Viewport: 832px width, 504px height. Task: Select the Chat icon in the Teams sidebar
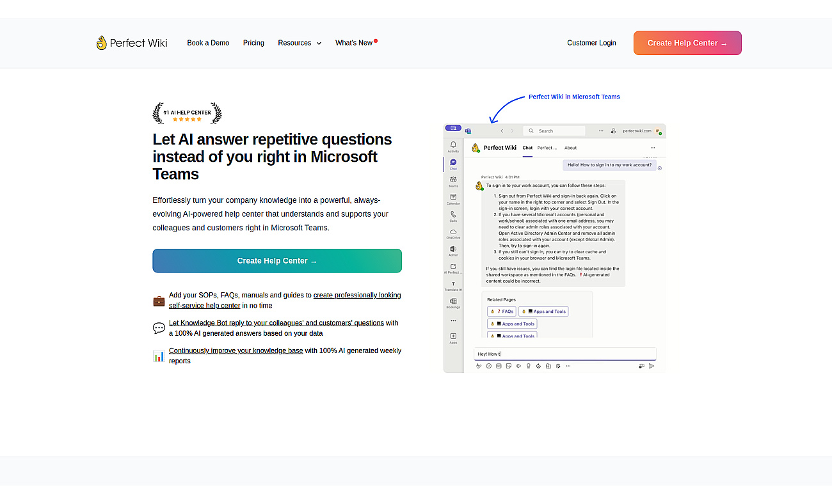pyautogui.click(x=453, y=164)
